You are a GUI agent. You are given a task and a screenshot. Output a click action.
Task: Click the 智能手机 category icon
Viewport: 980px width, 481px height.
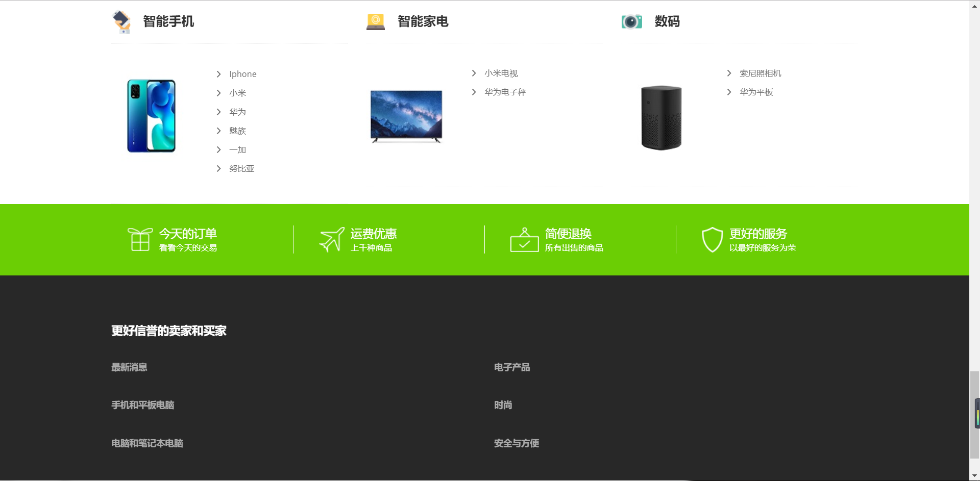coord(121,22)
